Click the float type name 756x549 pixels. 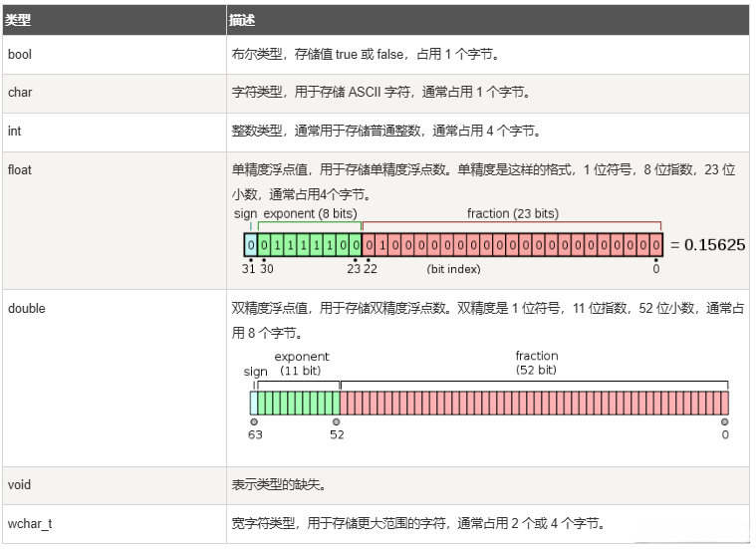coord(20,169)
